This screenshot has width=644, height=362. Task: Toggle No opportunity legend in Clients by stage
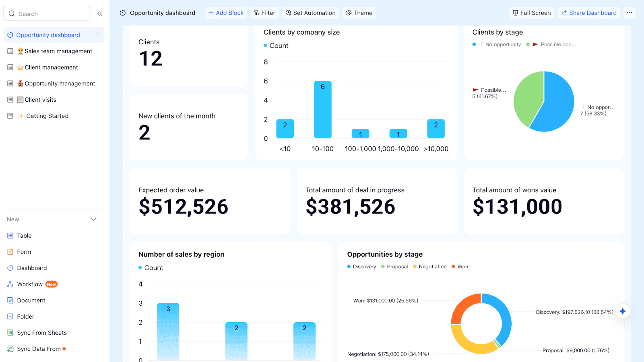tap(497, 44)
